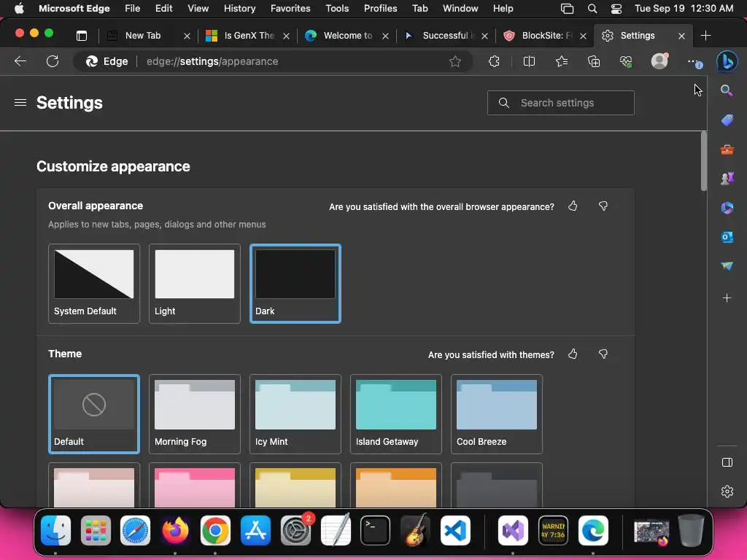Choose the Default theme

tap(94, 414)
